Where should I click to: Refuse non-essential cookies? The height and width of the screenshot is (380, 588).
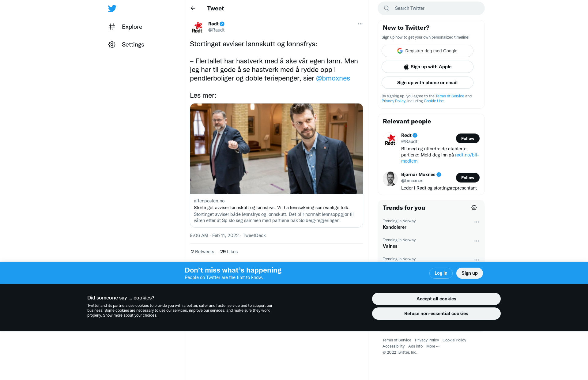pyautogui.click(x=436, y=314)
